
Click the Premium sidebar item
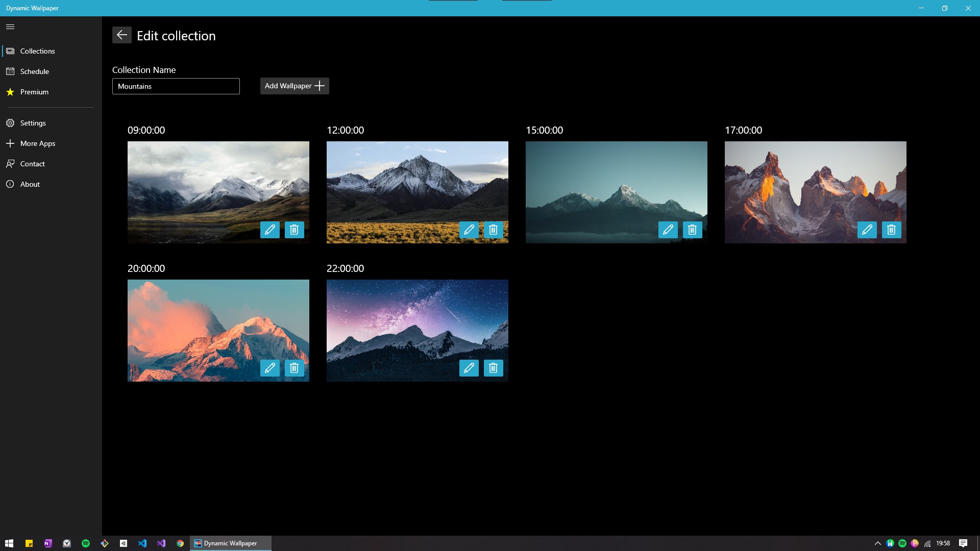click(34, 91)
